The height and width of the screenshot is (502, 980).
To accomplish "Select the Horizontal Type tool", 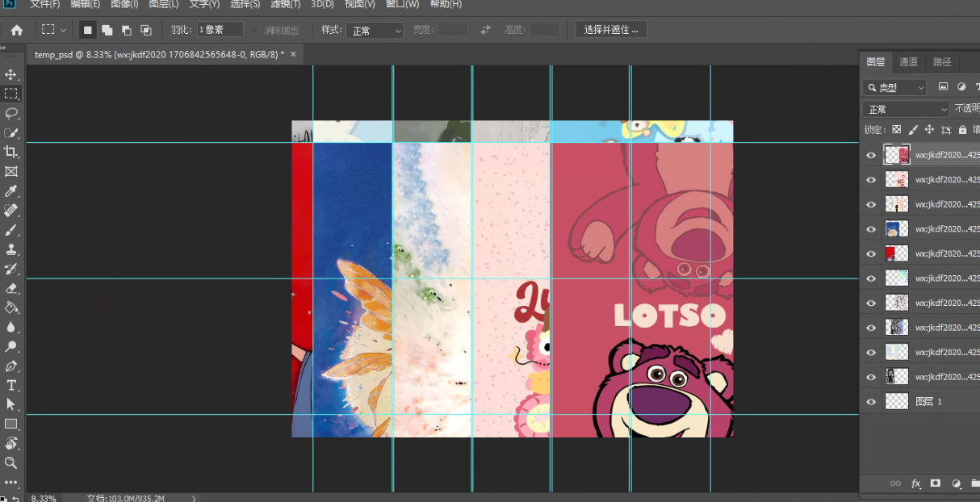I will click(11, 385).
